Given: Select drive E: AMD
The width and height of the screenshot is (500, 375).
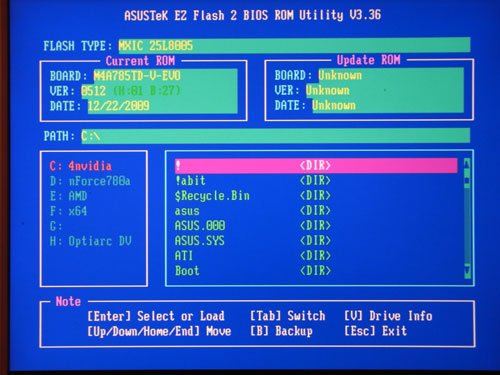Looking at the screenshot, I should coord(68,196).
